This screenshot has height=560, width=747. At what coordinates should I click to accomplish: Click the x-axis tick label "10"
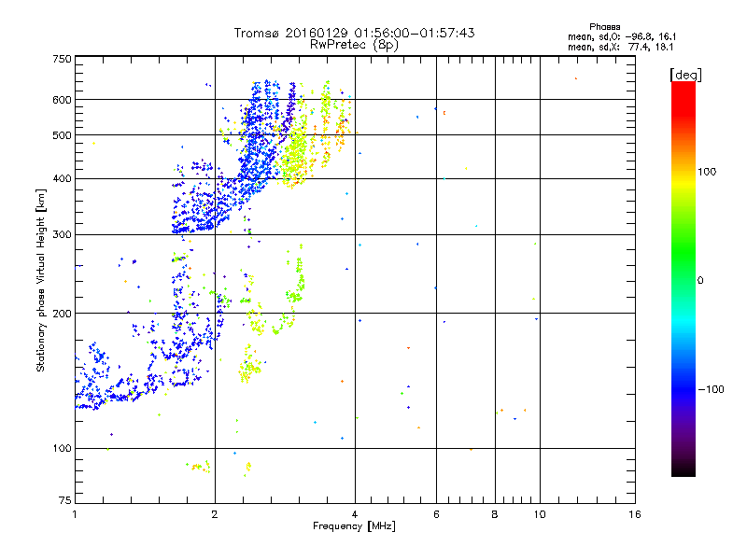pyautogui.click(x=540, y=514)
